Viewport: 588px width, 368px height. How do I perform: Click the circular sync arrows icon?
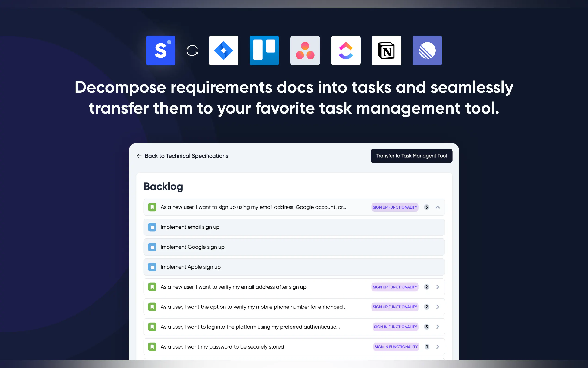192,51
